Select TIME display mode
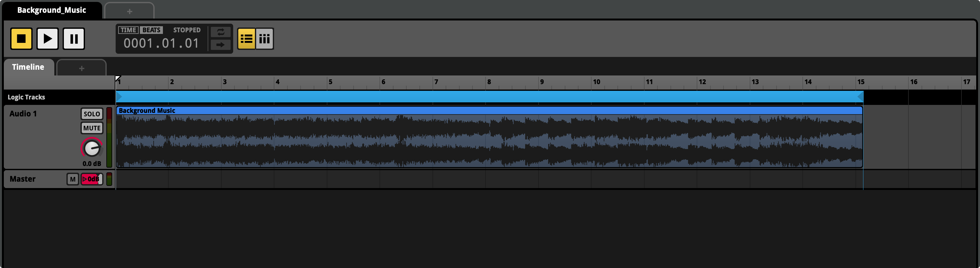980x268 pixels. (x=128, y=30)
